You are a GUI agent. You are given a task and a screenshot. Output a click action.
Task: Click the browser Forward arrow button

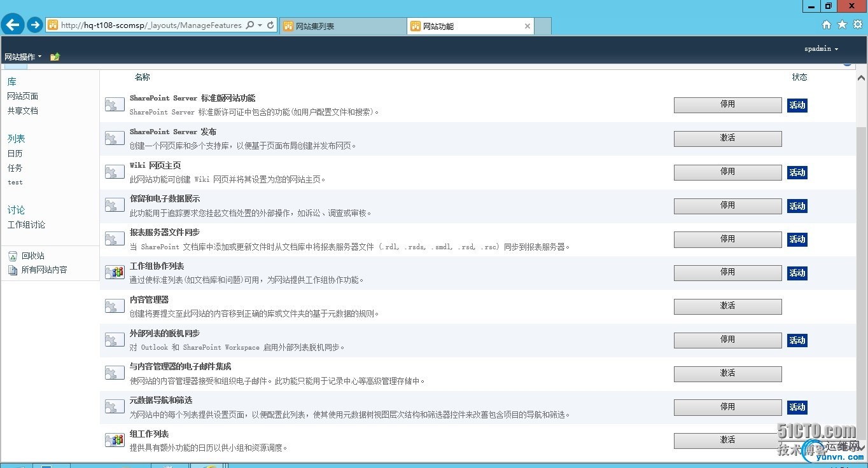(x=34, y=25)
